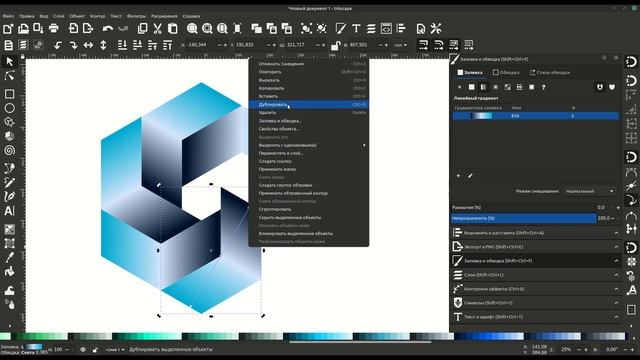The width and height of the screenshot is (640, 360).
Task: Click add gradient plus button
Action: (458, 176)
